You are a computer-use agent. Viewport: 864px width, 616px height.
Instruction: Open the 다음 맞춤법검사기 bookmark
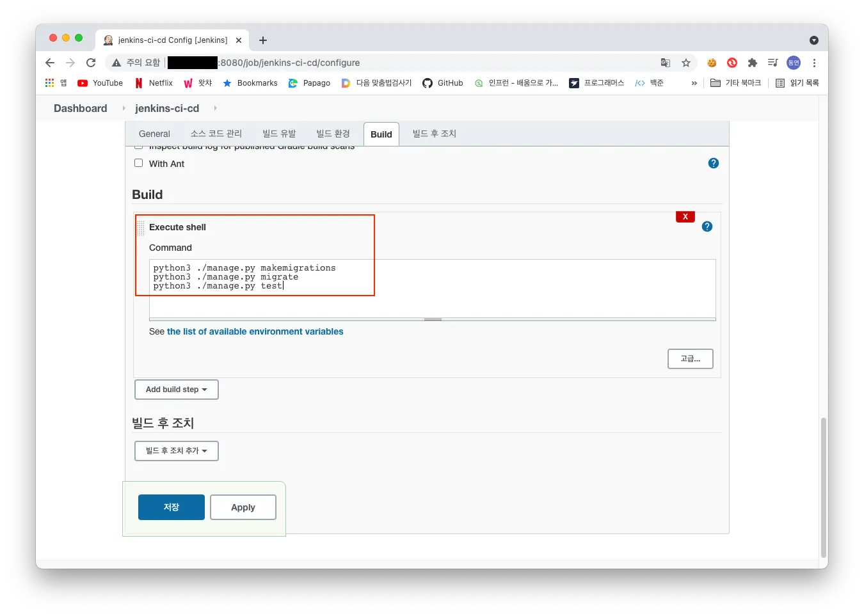(x=376, y=83)
